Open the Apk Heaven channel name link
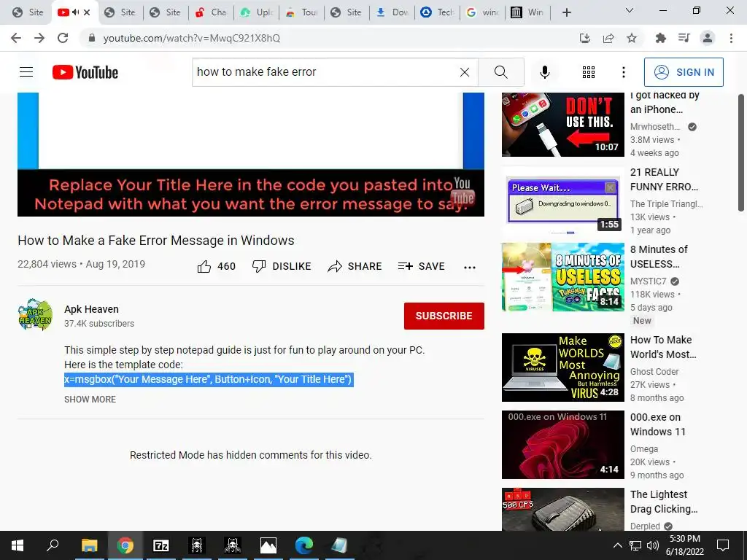Viewport: 747px width, 560px height. [x=91, y=309]
